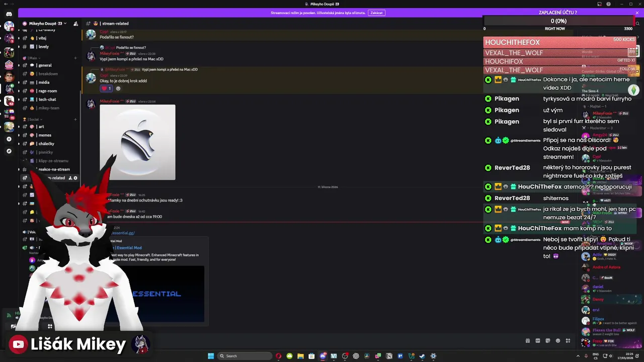Open stream-related channel settings gear
Viewport: 644px width, 362px height.
(x=75, y=178)
